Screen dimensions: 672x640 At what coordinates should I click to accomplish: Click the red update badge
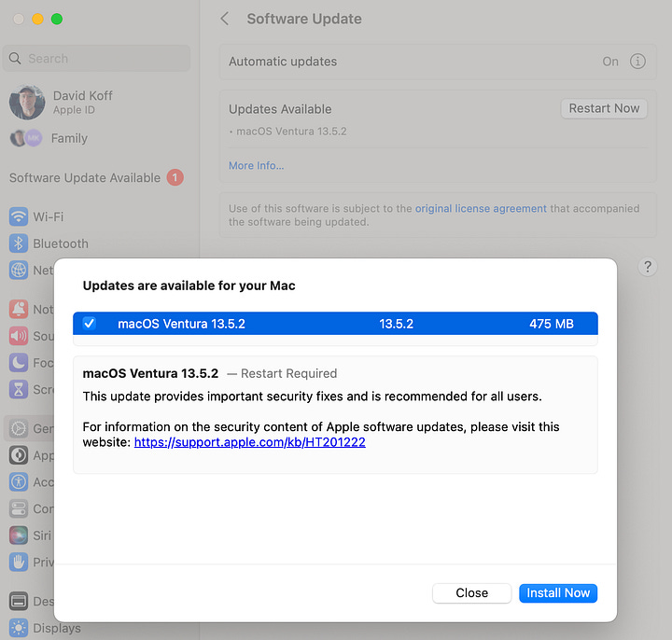point(175,177)
